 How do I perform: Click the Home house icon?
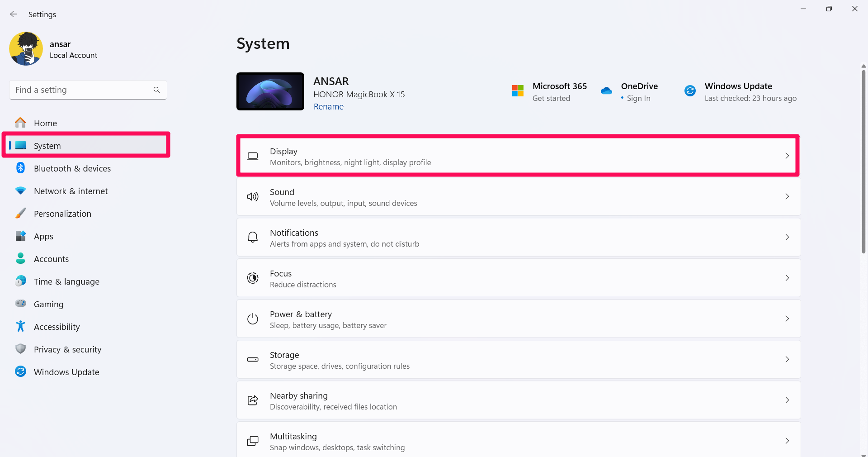pyautogui.click(x=20, y=123)
